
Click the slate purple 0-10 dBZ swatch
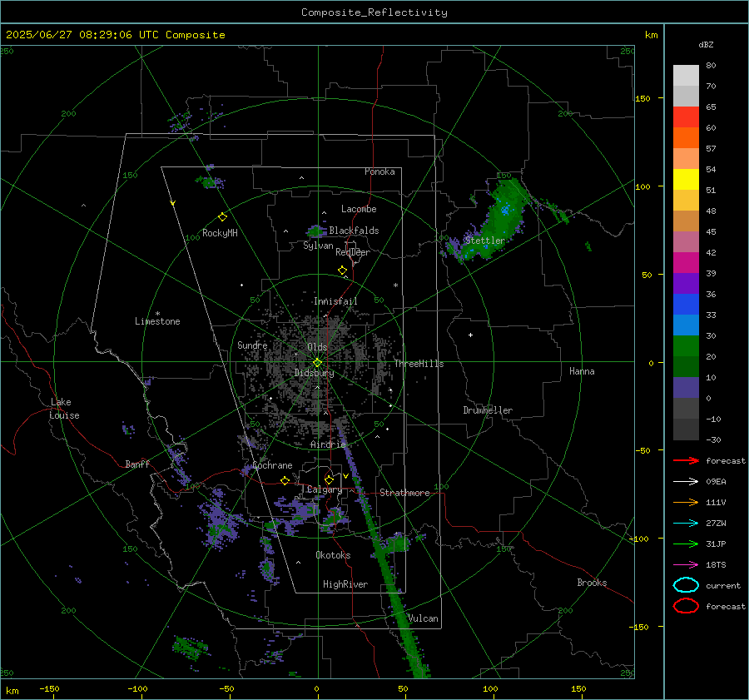coord(686,388)
